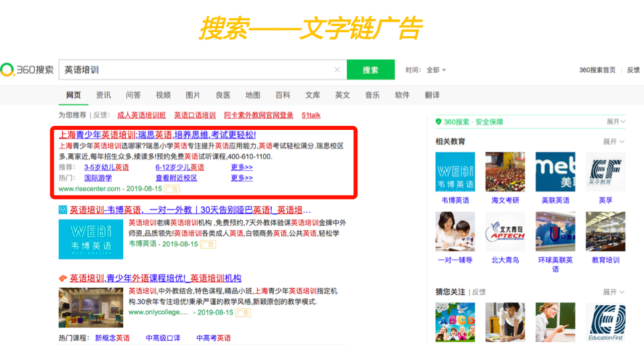
Task: Open the 360搜索首页 link
Action: click(597, 70)
